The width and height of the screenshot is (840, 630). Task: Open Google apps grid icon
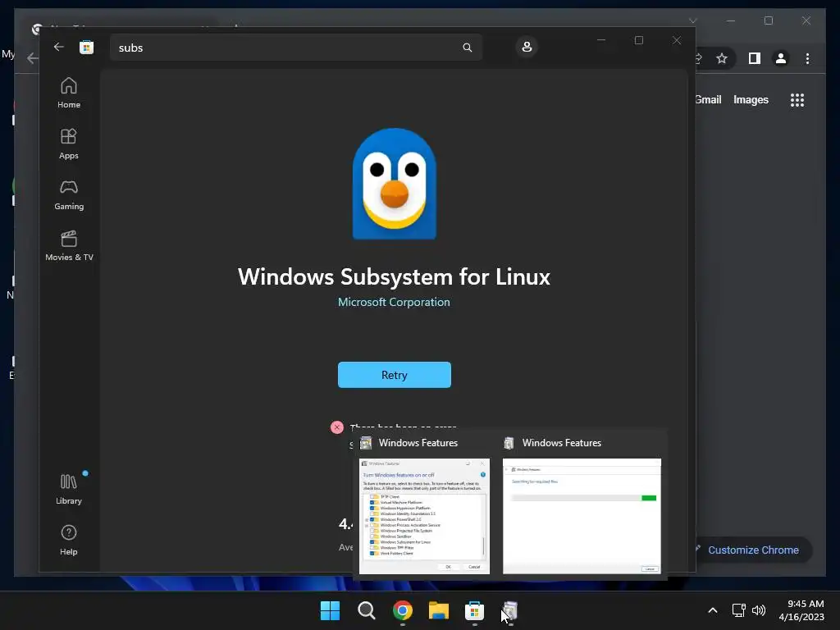point(797,100)
